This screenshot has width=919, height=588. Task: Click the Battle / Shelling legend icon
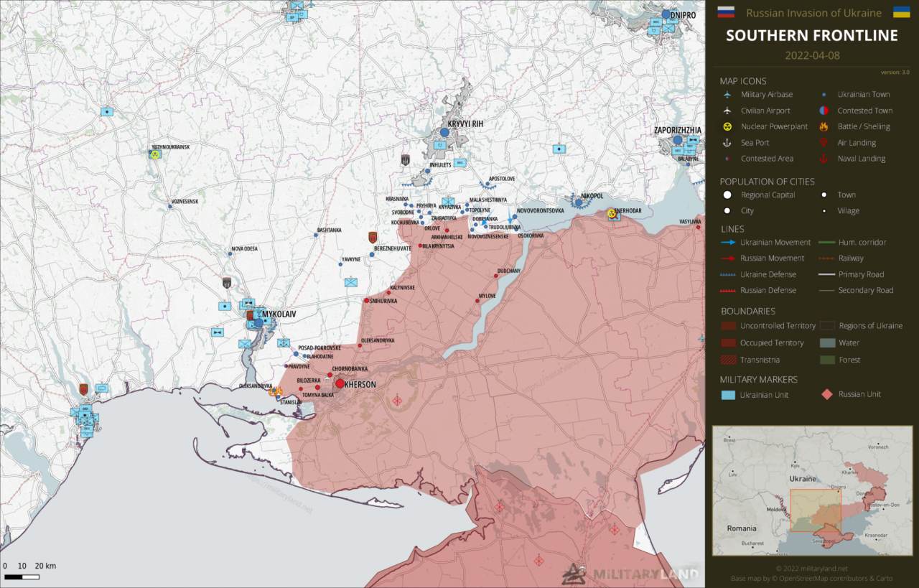[x=824, y=126]
